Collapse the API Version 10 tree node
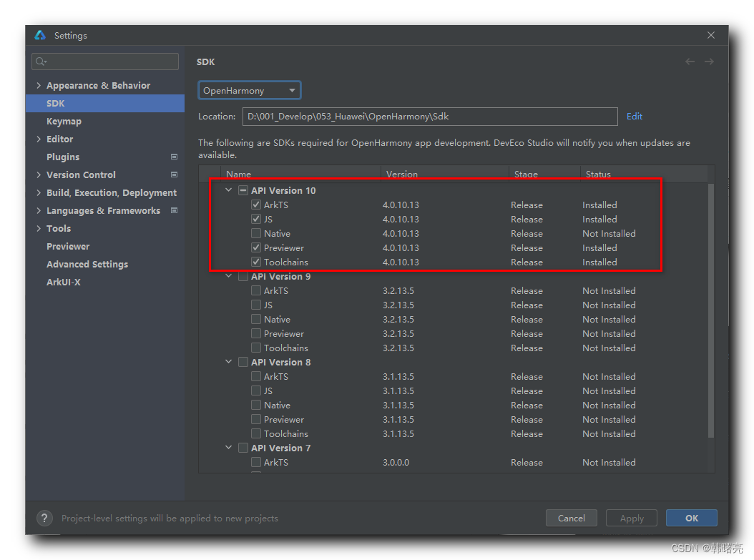The height and width of the screenshot is (560, 754). tap(229, 190)
